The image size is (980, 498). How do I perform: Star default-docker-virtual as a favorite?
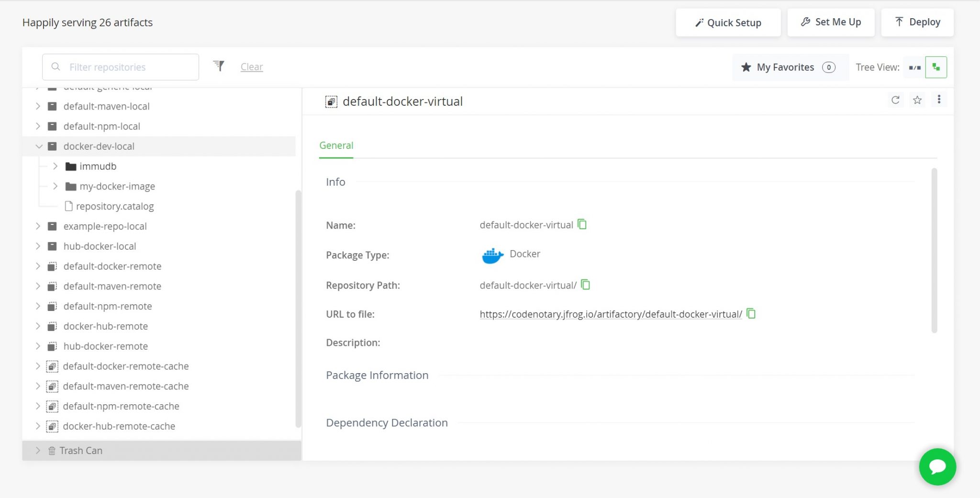pyautogui.click(x=917, y=100)
